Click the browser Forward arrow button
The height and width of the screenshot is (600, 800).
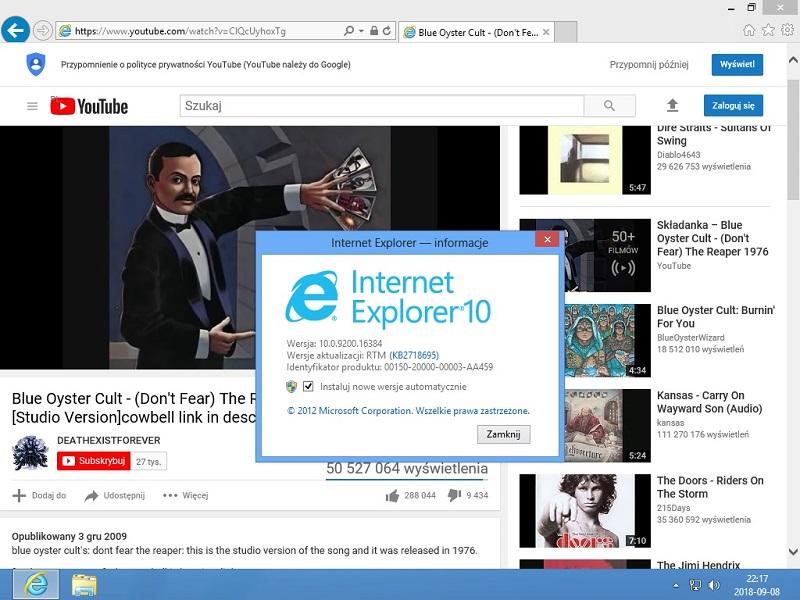pyautogui.click(x=43, y=31)
